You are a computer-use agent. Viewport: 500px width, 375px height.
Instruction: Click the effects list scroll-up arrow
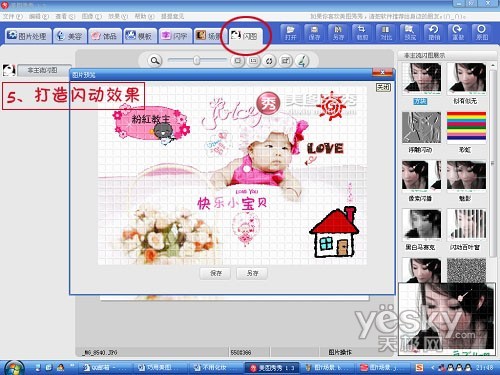[492, 66]
